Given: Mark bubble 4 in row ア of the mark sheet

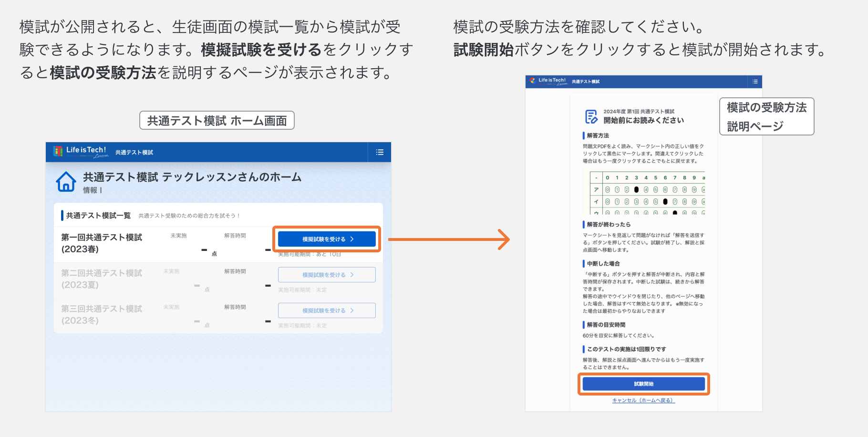Looking at the screenshot, I should [646, 190].
